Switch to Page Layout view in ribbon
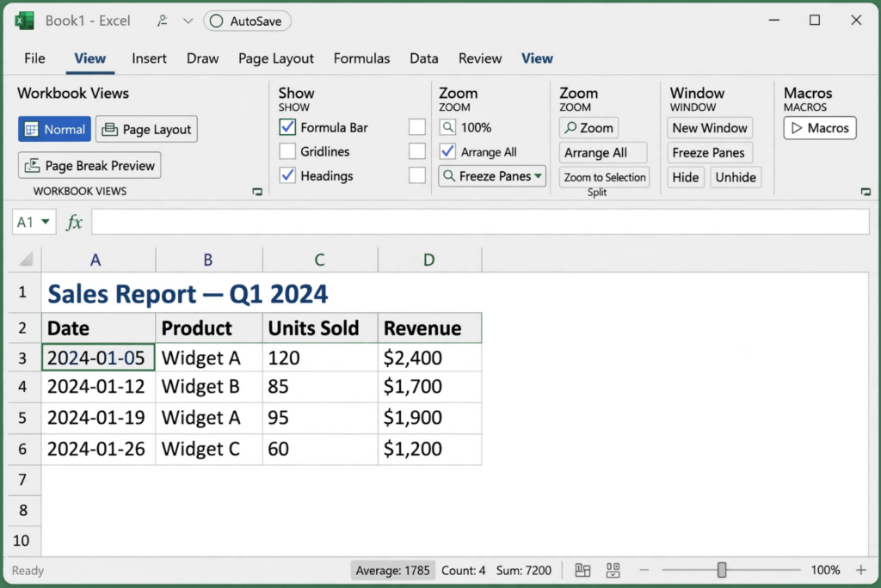The image size is (881, 588). click(x=146, y=129)
